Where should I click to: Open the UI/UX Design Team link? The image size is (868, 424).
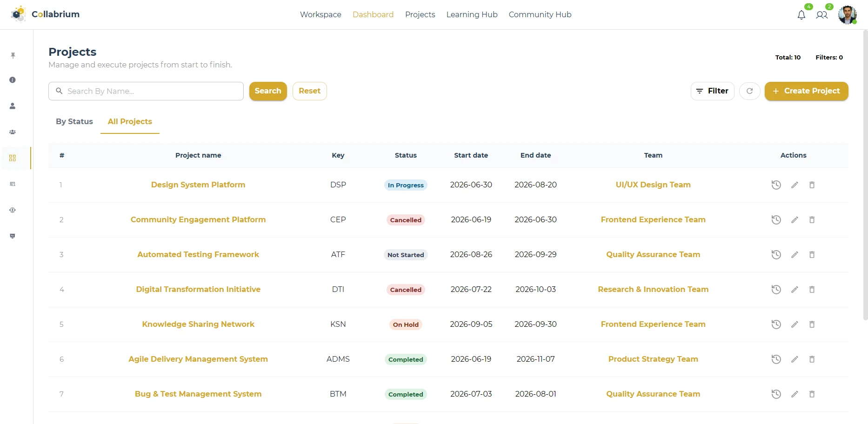pyautogui.click(x=653, y=185)
